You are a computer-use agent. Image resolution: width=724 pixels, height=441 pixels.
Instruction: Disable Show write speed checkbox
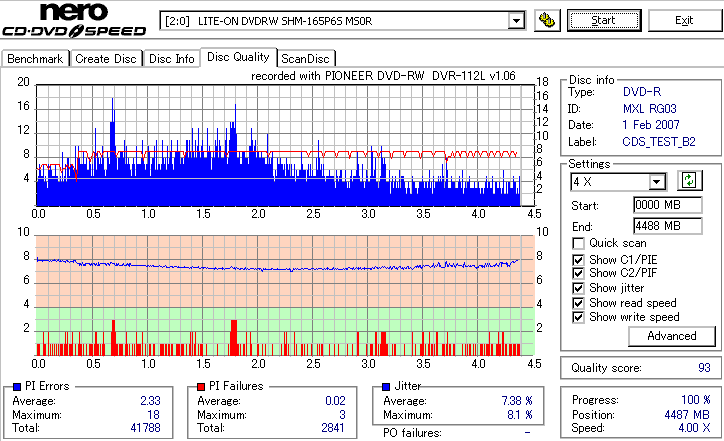pos(578,317)
